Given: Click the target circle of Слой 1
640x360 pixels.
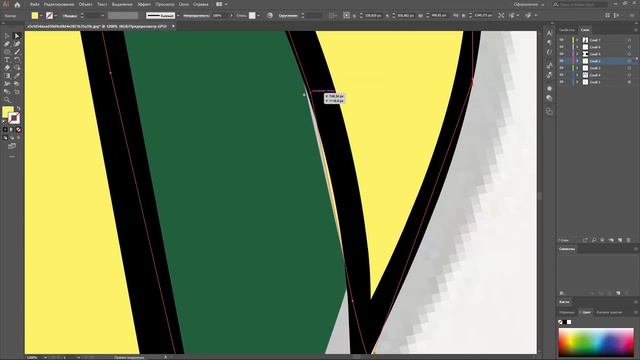Looking at the screenshot, I should coord(629,82).
